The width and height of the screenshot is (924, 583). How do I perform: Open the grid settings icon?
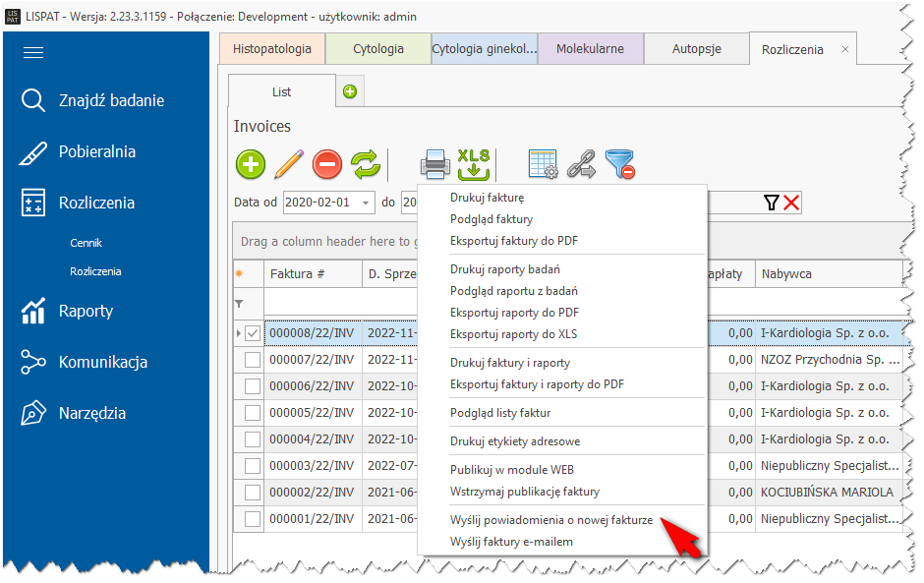click(543, 164)
